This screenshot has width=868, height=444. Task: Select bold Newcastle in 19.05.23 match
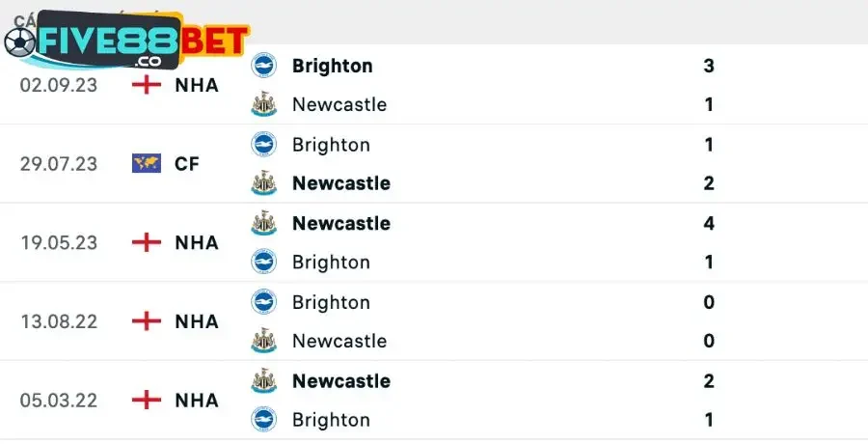pos(340,223)
